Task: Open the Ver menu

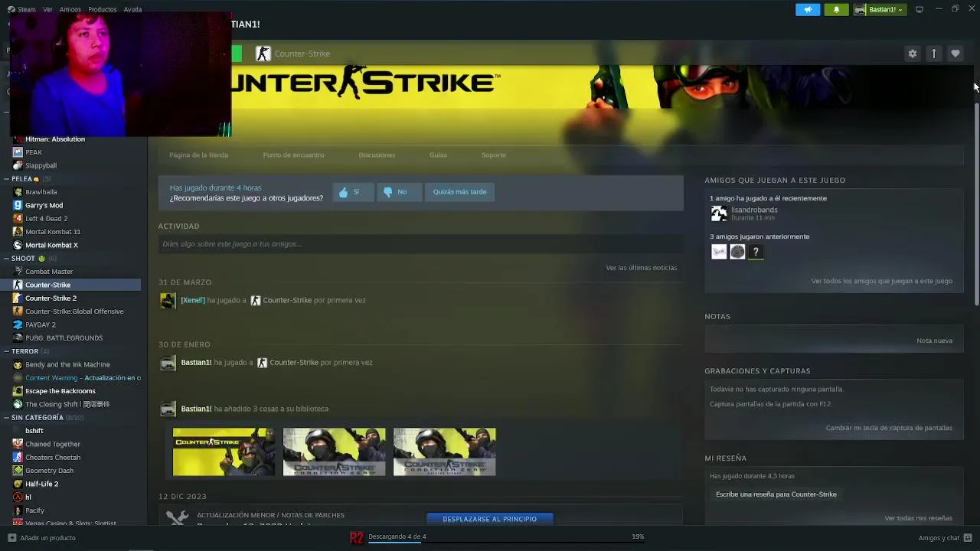Action: pyautogui.click(x=47, y=9)
